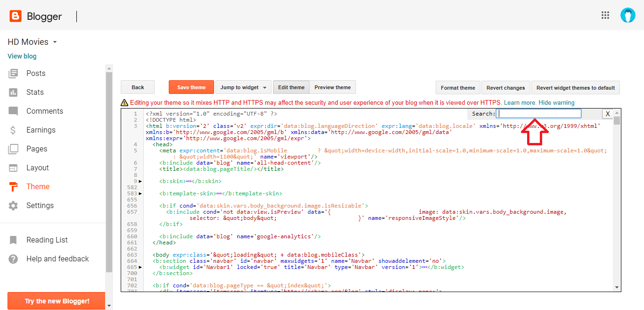644x310 pixels.
Task: Follow the View blog link
Action: tap(22, 56)
